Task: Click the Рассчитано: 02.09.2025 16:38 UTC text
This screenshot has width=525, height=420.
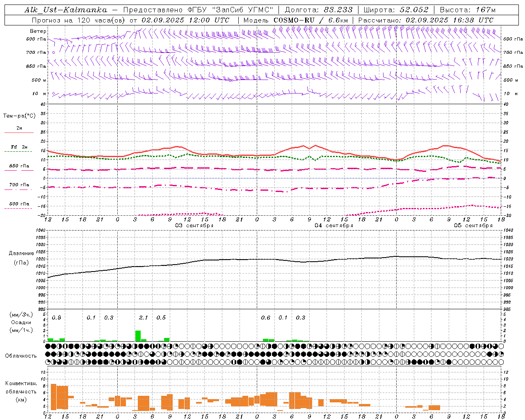Action: (426, 20)
